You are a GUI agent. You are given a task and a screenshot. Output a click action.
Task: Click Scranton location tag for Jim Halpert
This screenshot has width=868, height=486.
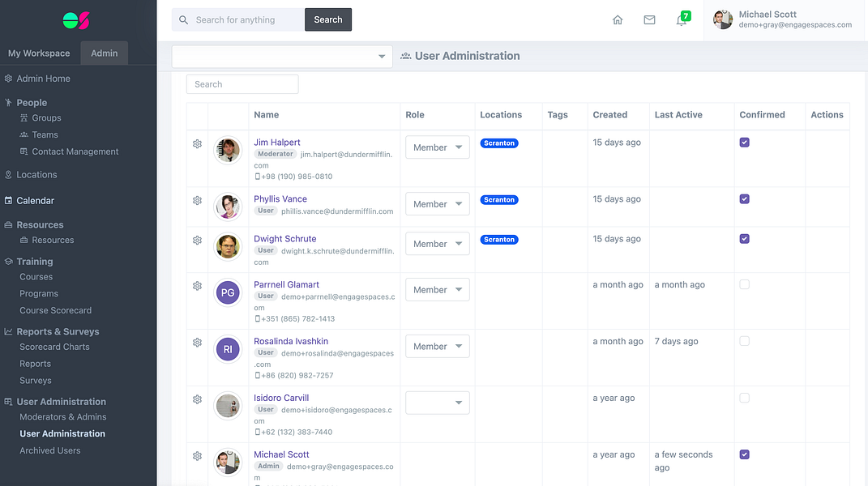(499, 143)
